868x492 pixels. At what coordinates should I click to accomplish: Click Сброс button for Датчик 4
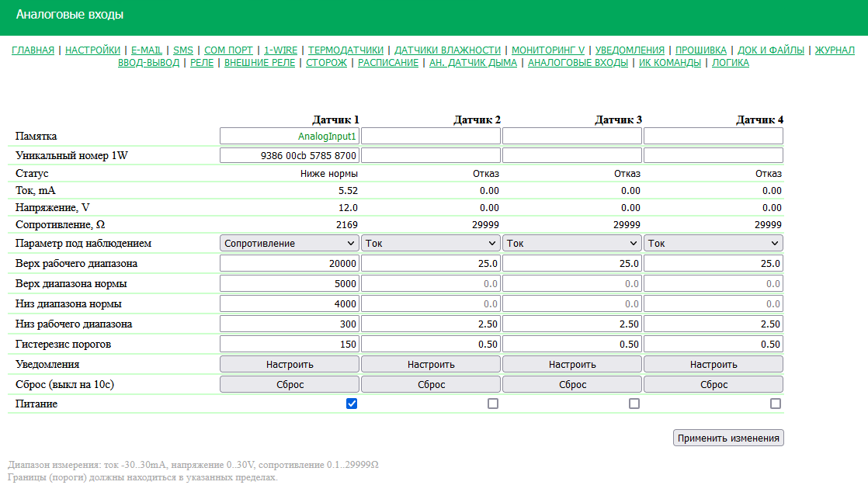point(713,384)
